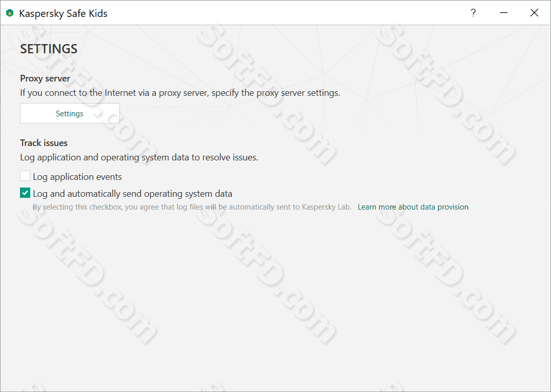Click the proxy server description sentence
Viewport: 551px width, 392px height.
(x=180, y=93)
